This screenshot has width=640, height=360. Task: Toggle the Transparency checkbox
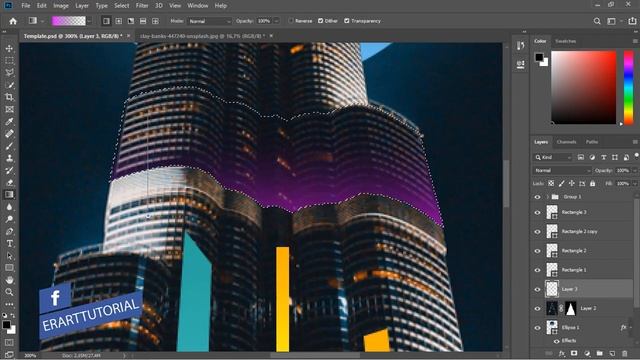pyautogui.click(x=347, y=21)
